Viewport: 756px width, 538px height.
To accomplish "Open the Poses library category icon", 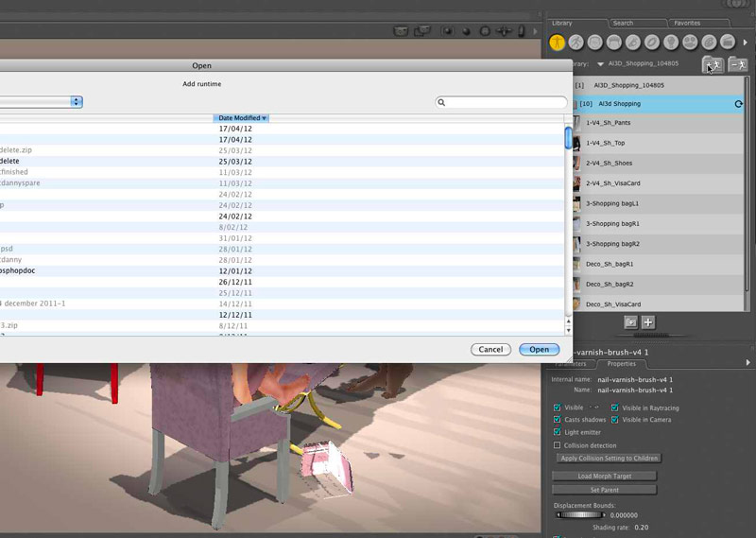I will tap(576, 43).
